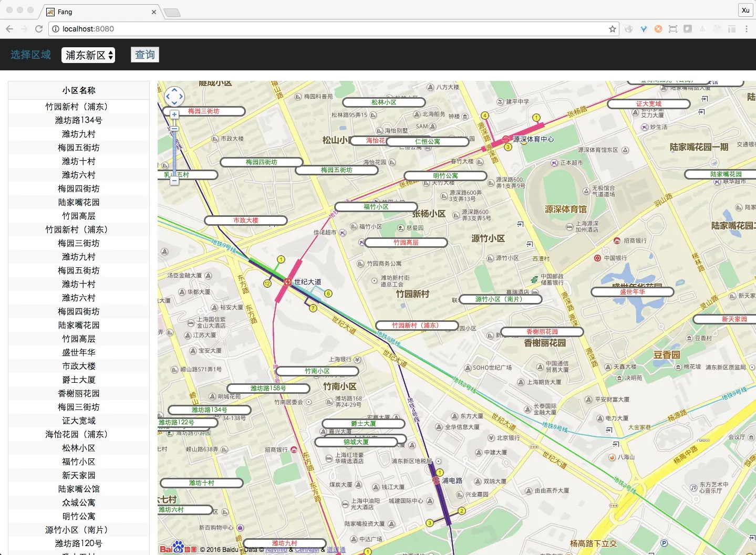Select 潍坊路120号 row in the list
Screen dimensions: 756x555
pyautogui.click(x=79, y=543)
